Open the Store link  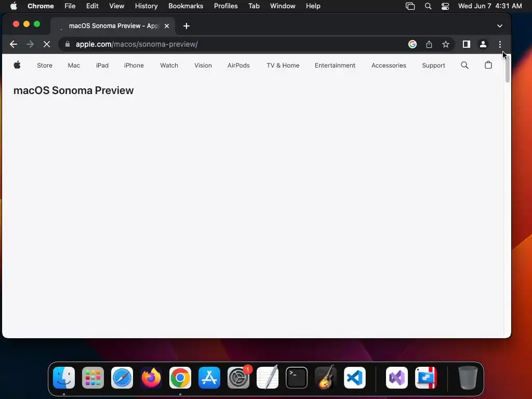(x=45, y=65)
